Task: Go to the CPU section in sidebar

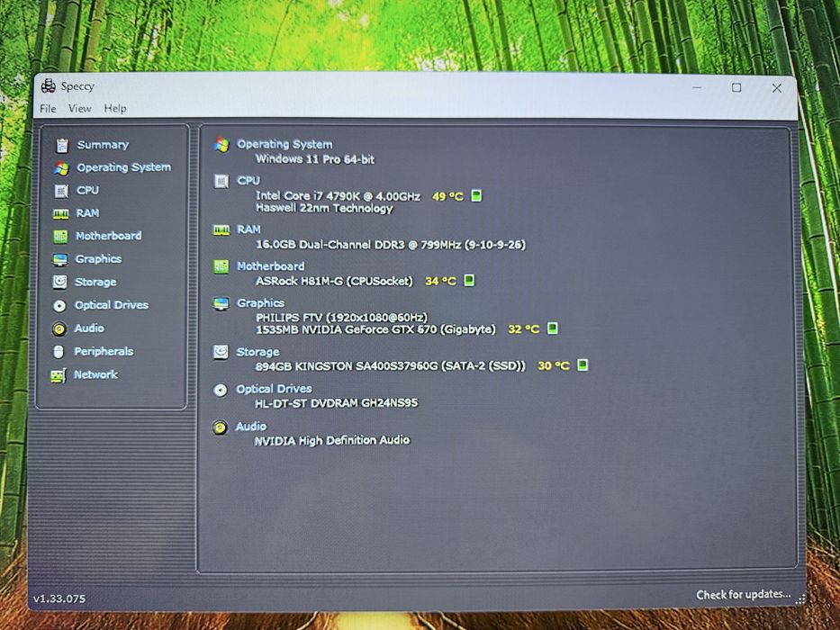Action: tap(87, 190)
